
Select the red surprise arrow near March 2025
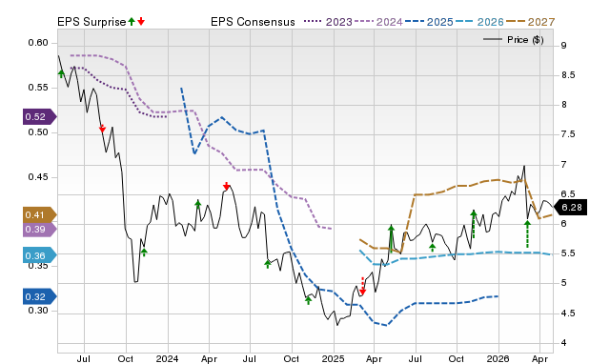(362, 287)
